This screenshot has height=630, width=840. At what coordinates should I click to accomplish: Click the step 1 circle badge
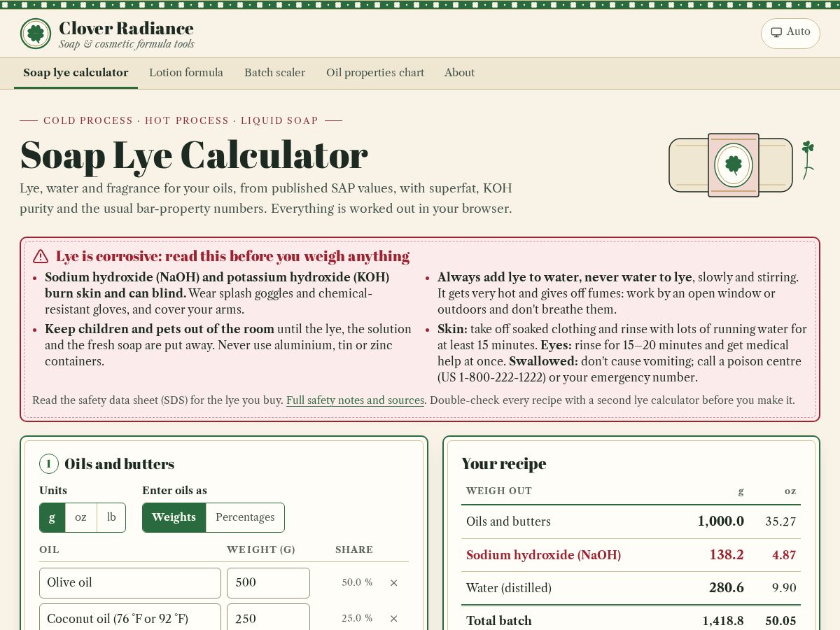pos(49,463)
